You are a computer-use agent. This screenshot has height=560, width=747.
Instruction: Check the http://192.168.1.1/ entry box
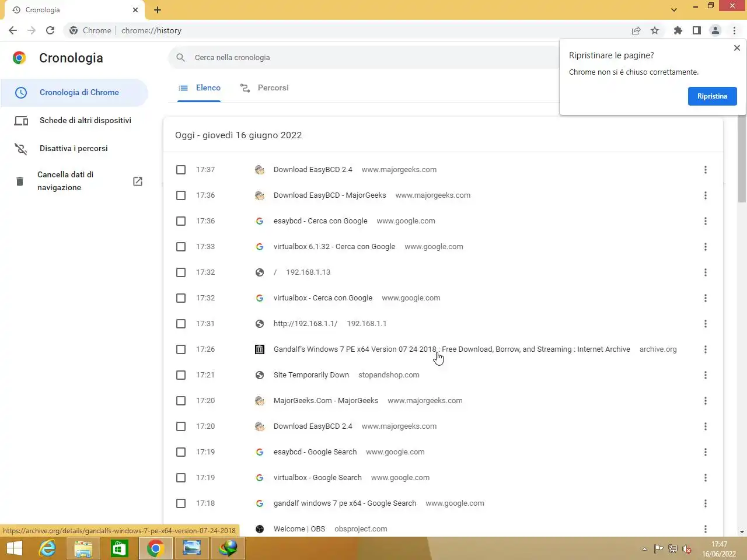point(181,324)
